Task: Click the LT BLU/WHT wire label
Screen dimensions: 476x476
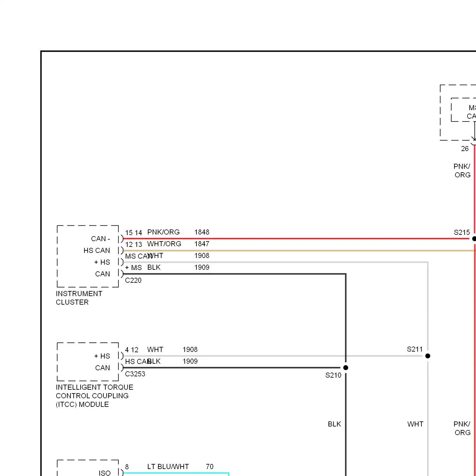Action: 168,467
